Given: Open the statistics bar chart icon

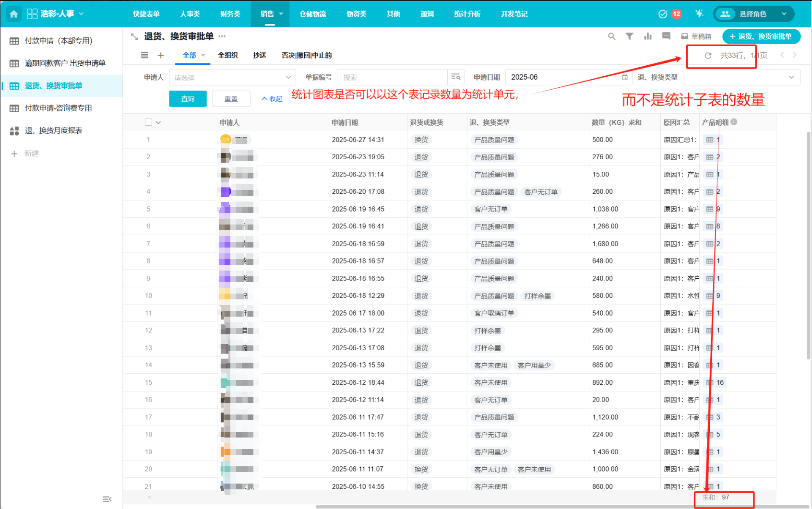Looking at the screenshot, I should (x=647, y=36).
